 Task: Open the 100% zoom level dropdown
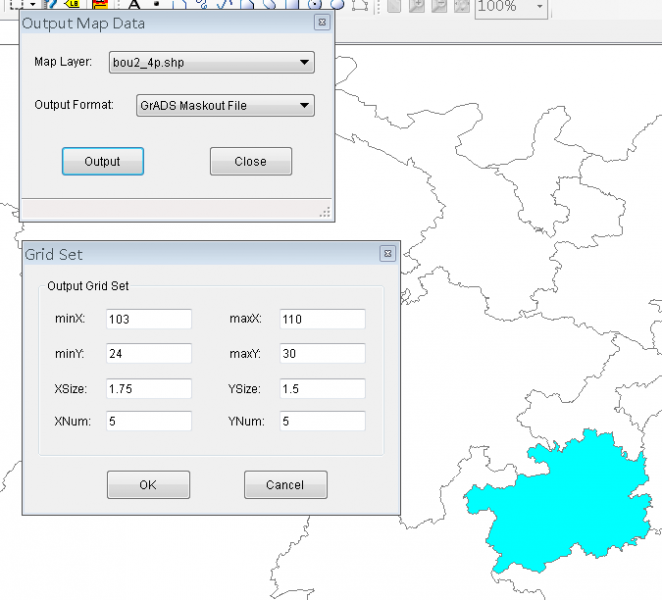pyautogui.click(x=541, y=6)
